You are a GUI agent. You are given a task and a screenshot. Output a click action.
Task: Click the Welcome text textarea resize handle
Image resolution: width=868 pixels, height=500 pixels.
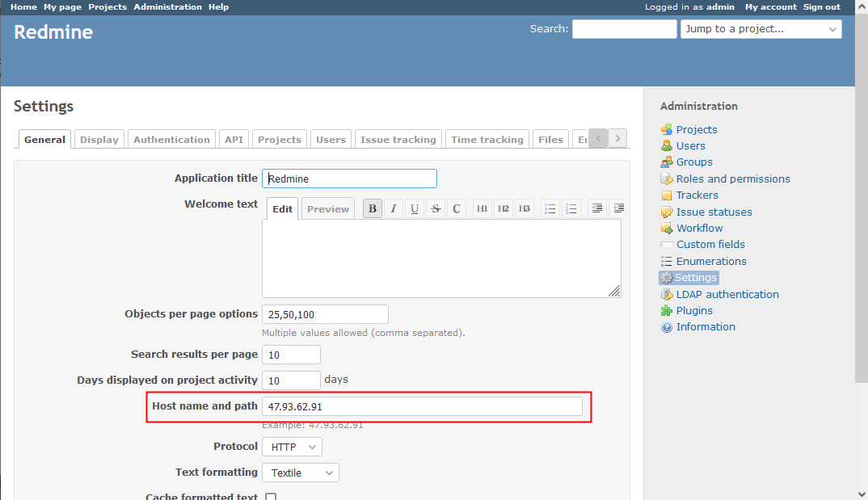click(x=614, y=291)
